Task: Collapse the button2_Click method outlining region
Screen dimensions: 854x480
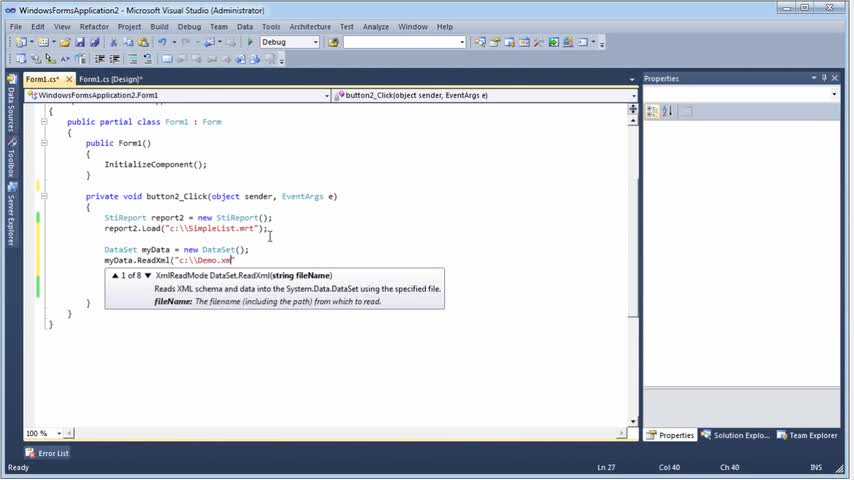Action: [44, 196]
